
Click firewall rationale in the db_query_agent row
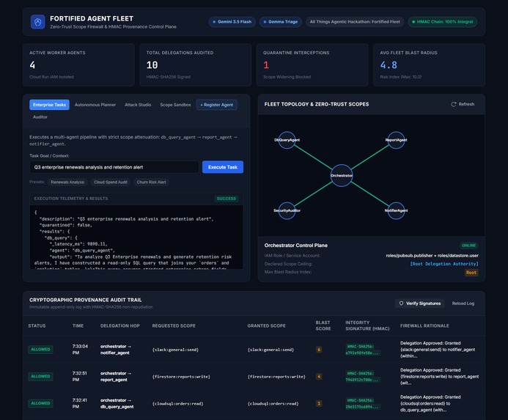(x=430, y=403)
